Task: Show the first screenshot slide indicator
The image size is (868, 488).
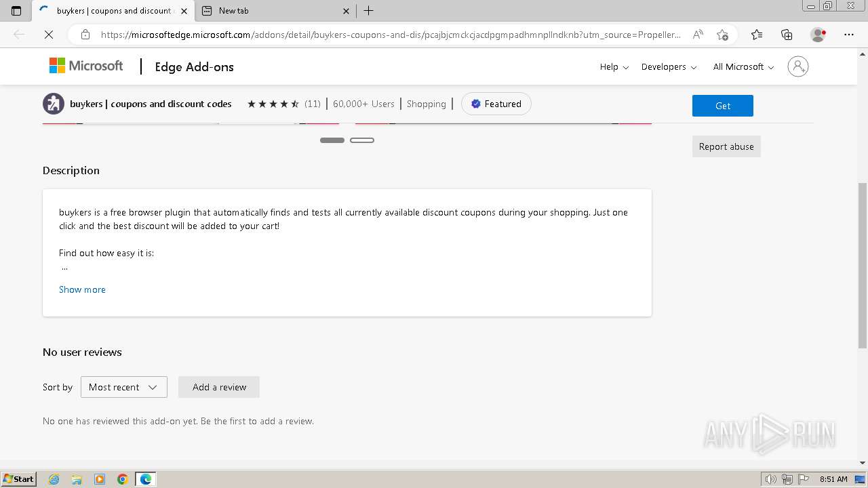Action: [x=332, y=140]
